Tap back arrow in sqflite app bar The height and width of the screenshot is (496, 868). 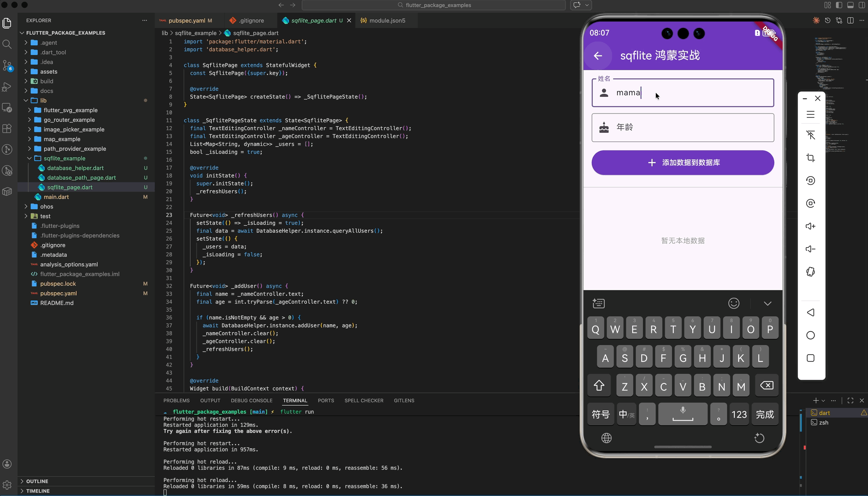[x=598, y=56]
